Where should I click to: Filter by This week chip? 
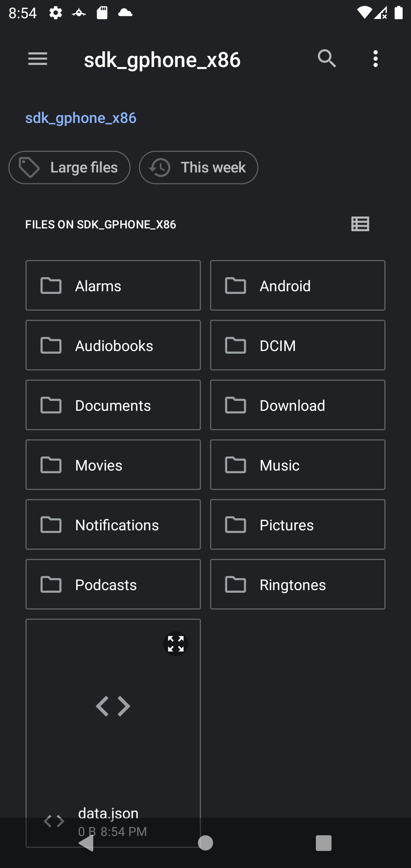(x=198, y=168)
